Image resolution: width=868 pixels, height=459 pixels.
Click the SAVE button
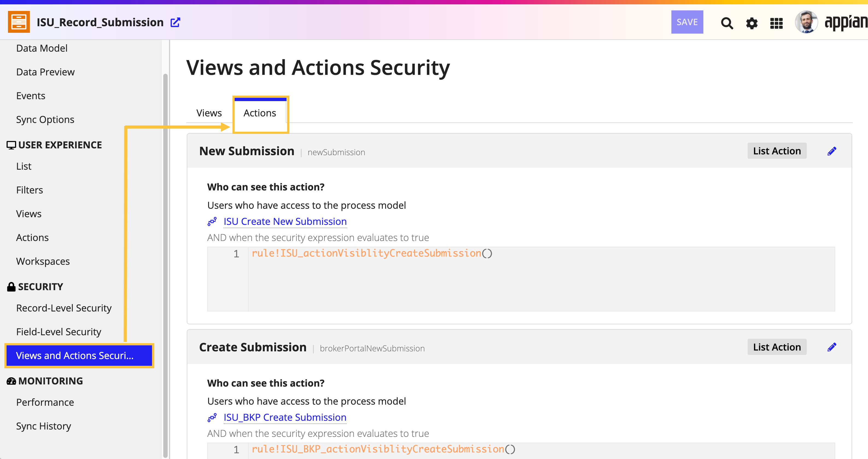[x=687, y=22]
